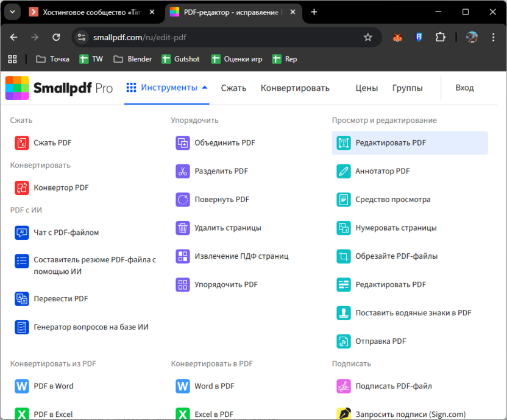Open the Chrome three-dot menu
Image resolution: width=507 pixels, height=420 pixels.
click(493, 38)
